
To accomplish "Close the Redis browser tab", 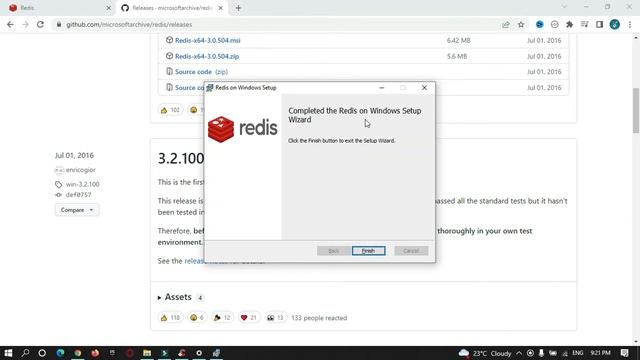I will pos(109,8).
